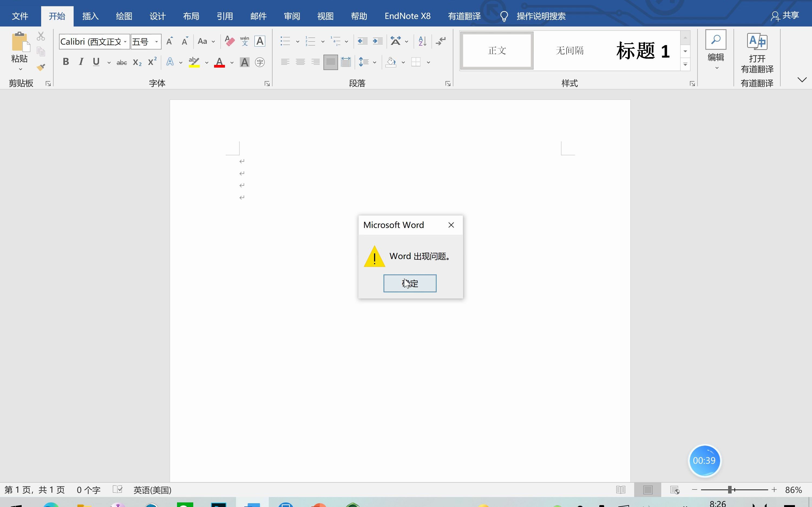
Task: Toggle italic formatting
Action: [x=81, y=62]
